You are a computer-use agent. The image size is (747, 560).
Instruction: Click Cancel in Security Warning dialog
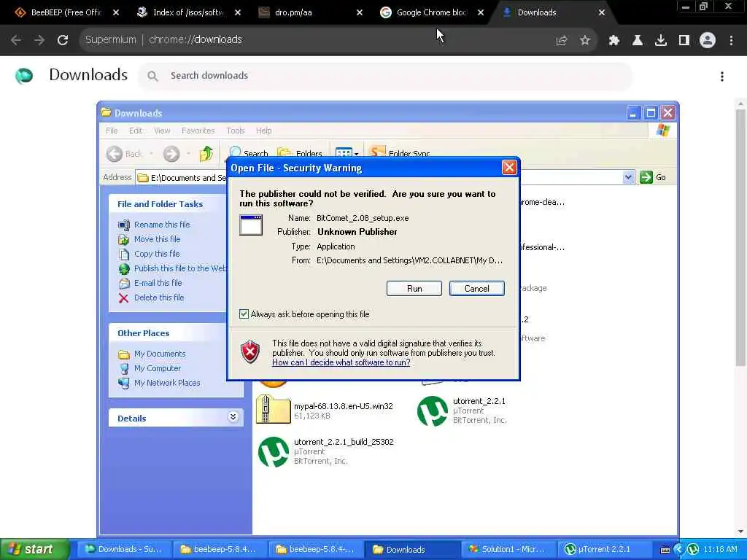pyautogui.click(x=477, y=289)
